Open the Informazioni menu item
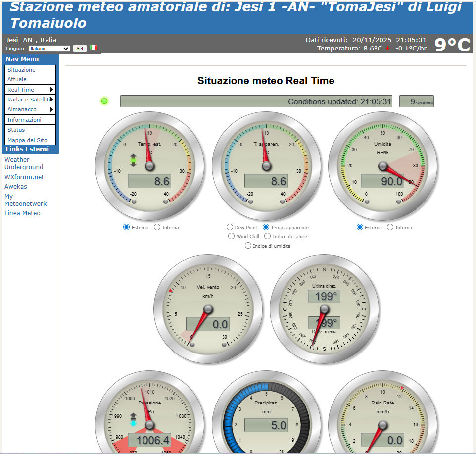Viewport: 476px width, 454px height. (24, 120)
